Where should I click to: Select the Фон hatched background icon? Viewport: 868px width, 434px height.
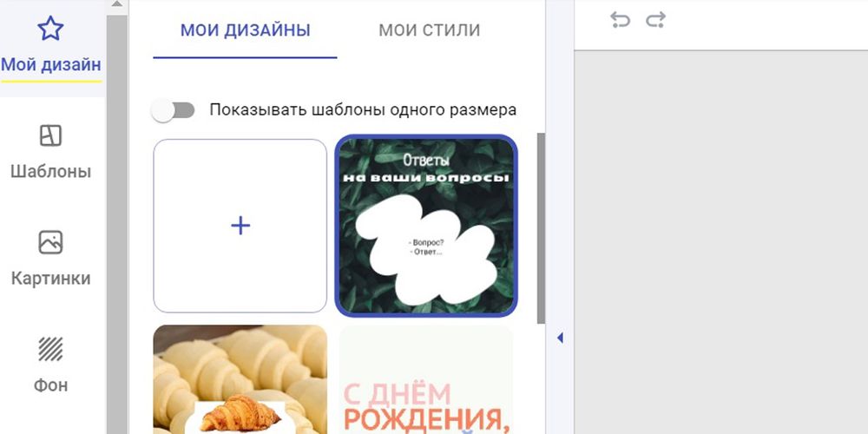(x=50, y=349)
